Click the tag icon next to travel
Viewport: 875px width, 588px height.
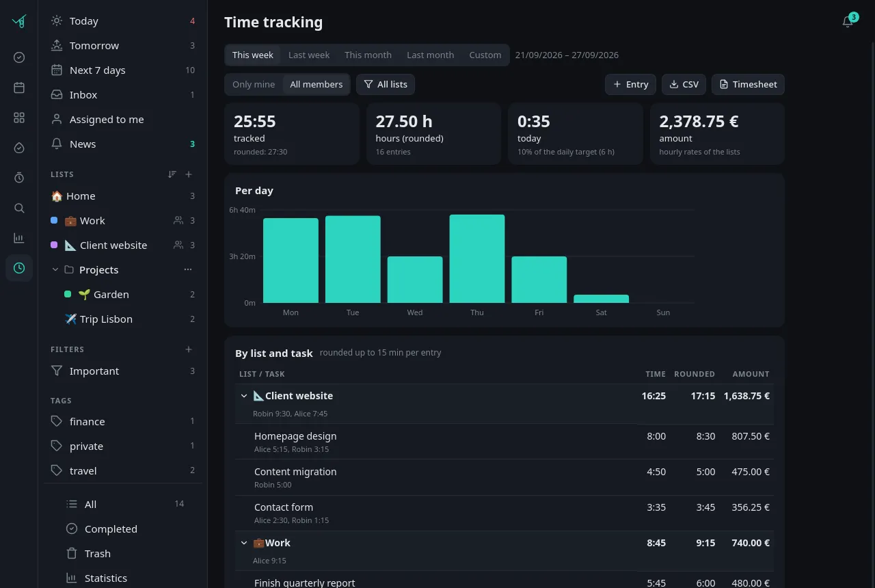pyautogui.click(x=57, y=470)
